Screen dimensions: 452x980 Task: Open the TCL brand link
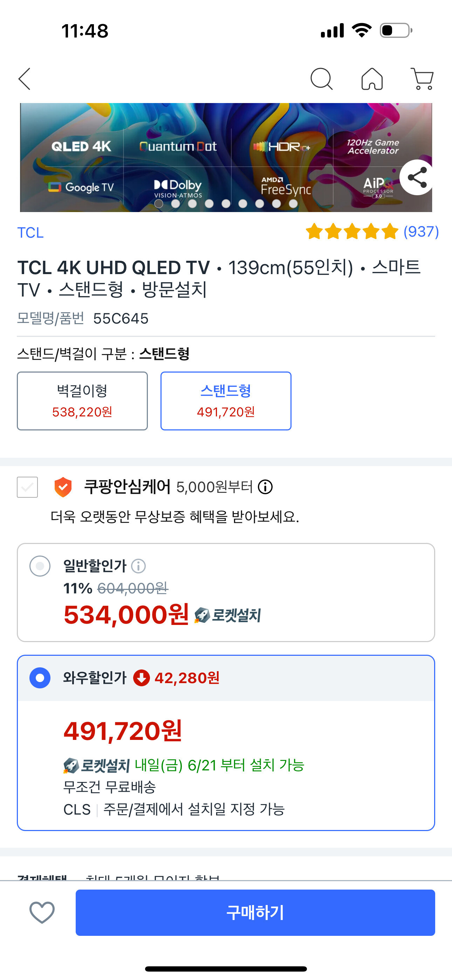[x=30, y=232]
